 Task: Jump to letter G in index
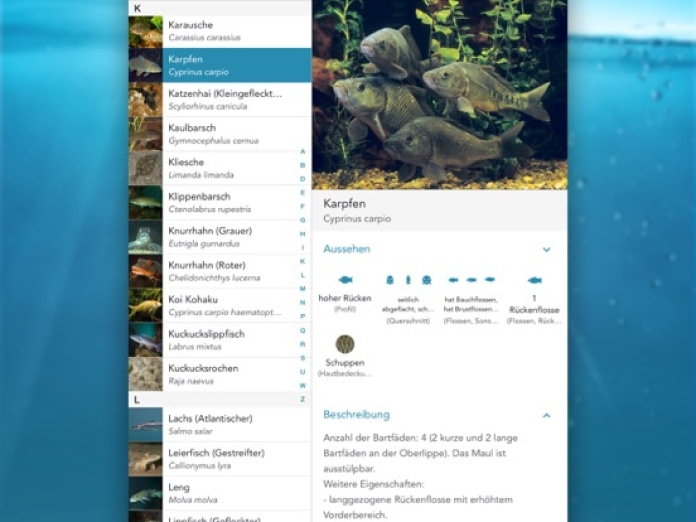click(x=303, y=220)
